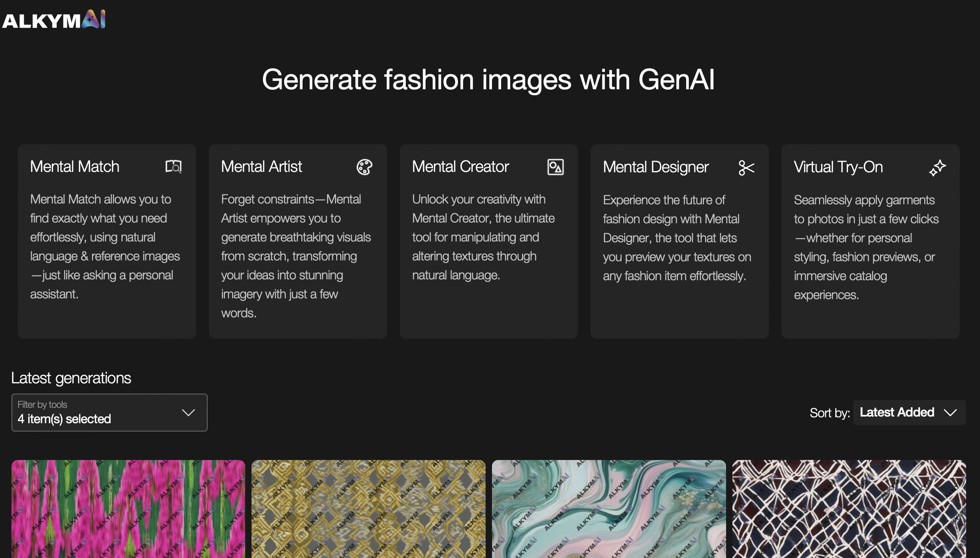980x558 pixels.
Task: Open the gold lattice pattern thumbnail
Action: pos(369,509)
